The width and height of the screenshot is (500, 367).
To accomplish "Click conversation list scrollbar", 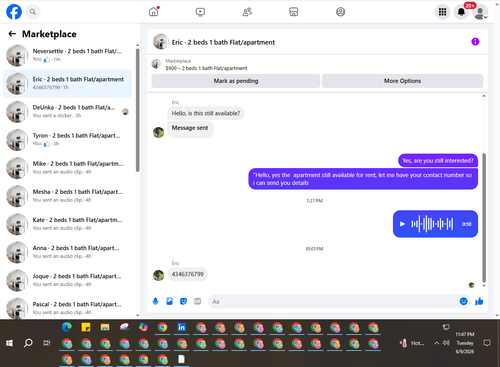I will (137, 110).
